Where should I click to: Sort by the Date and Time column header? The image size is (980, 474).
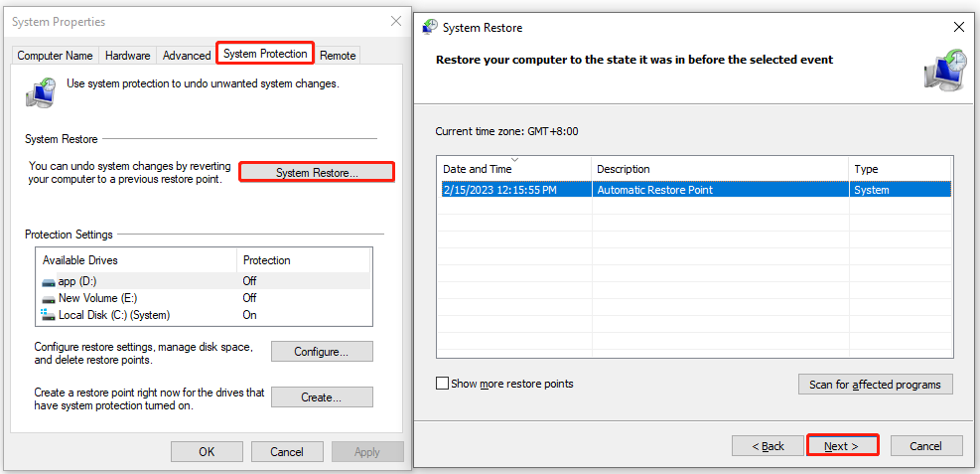click(x=513, y=169)
